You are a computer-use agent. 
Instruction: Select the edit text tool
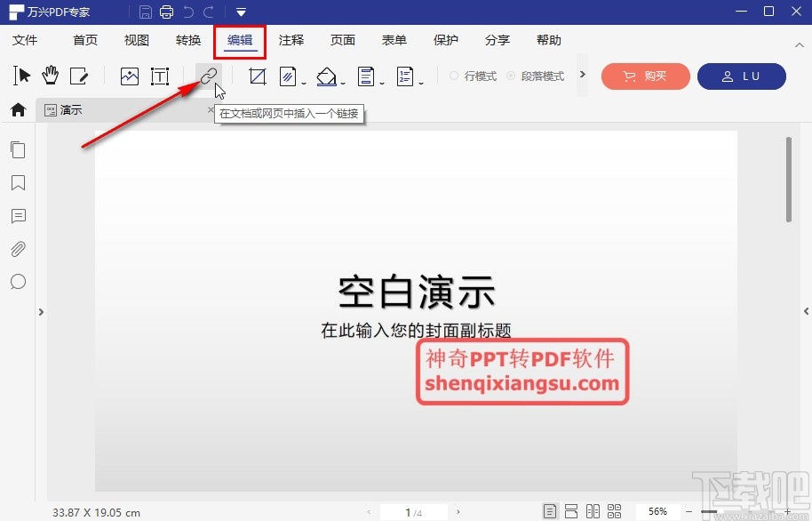coord(80,76)
